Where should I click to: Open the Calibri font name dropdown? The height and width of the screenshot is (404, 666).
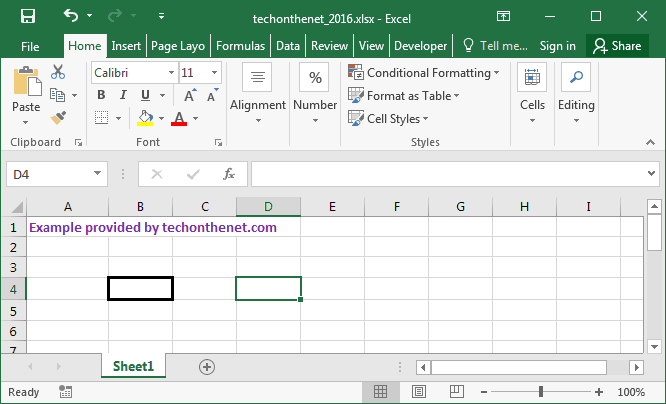tap(171, 73)
